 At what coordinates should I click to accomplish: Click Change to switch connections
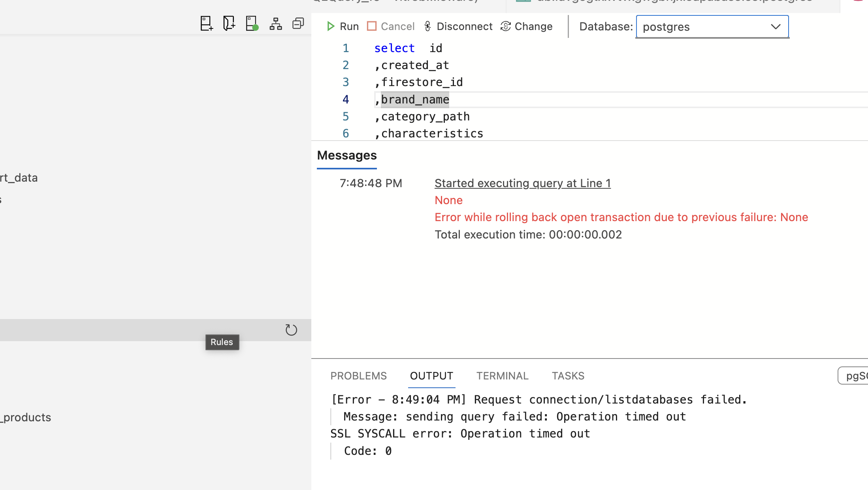click(x=526, y=26)
